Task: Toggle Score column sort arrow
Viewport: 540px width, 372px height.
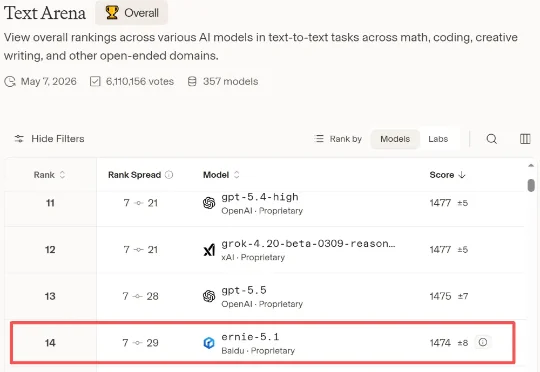Action: tap(462, 175)
